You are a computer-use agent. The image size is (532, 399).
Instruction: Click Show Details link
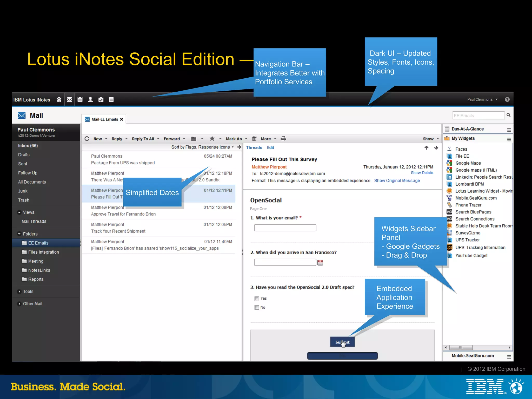pos(422,173)
